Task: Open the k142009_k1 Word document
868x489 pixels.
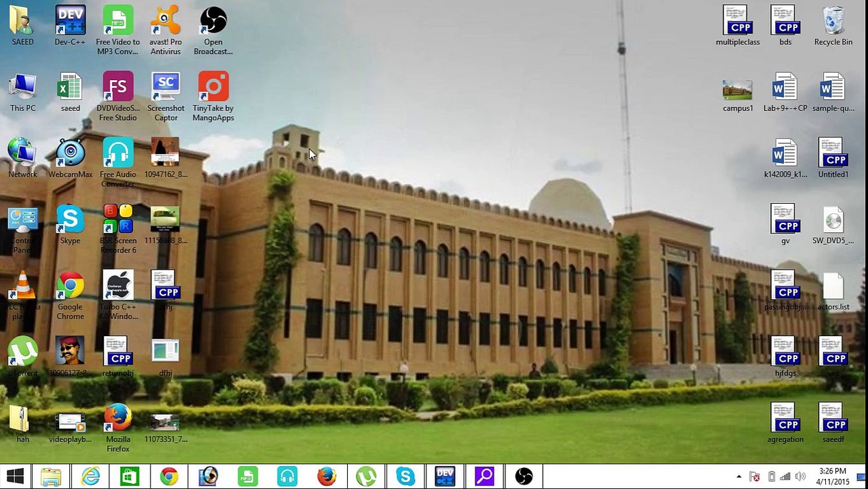Action: 785,158
